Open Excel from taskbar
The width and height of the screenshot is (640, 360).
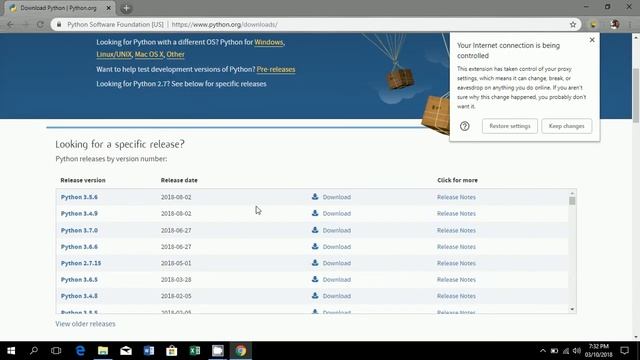[x=195, y=351]
